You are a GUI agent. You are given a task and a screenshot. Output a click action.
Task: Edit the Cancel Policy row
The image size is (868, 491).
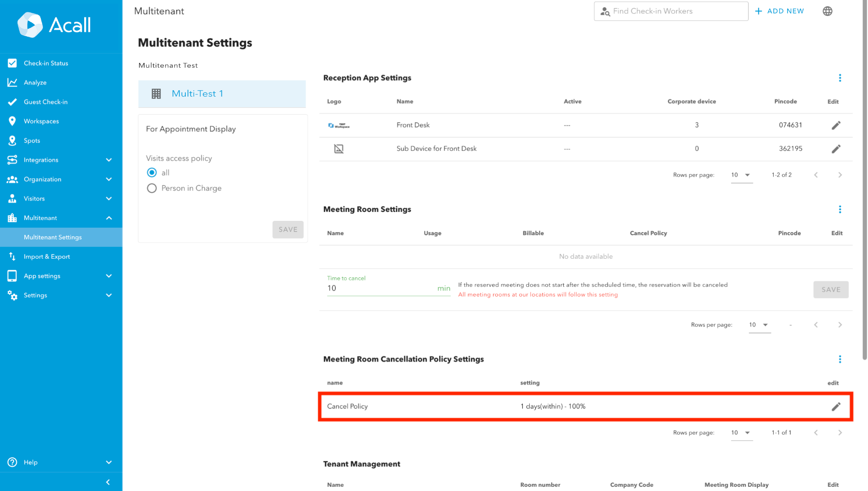pyautogui.click(x=836, y=406)
